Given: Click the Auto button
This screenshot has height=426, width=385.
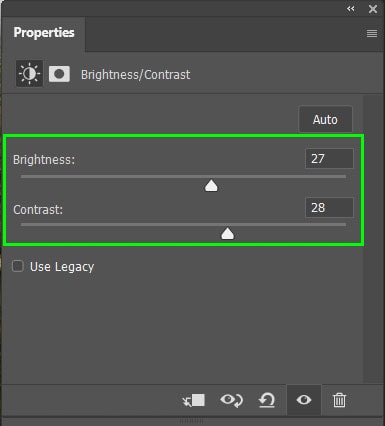Looking at the screenshot, I should click(x=325, y=119).
